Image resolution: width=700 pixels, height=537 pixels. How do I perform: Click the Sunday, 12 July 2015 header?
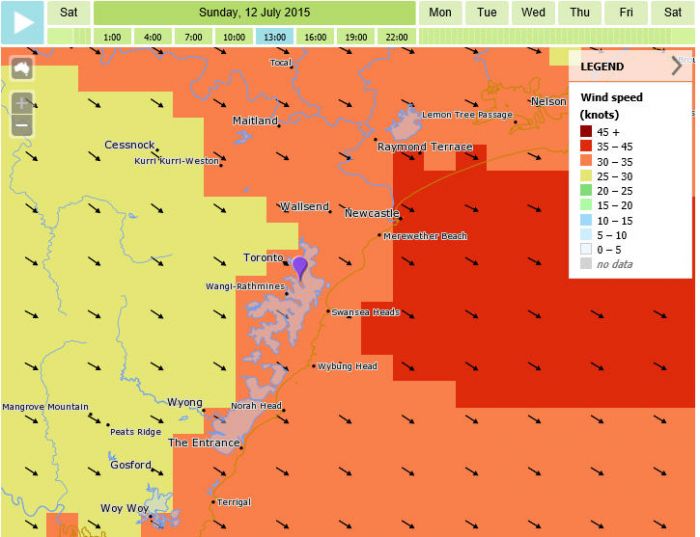pyautogui.click(x=254, y=13)
